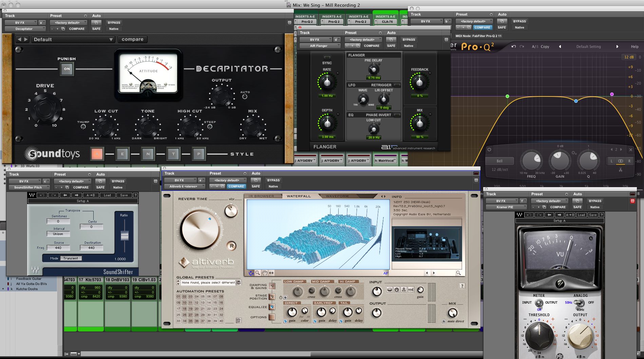Remove the Pro-Q 2 band with X
Image resolution: width=644 pixels, height=359 pixels.
(631, 149)
